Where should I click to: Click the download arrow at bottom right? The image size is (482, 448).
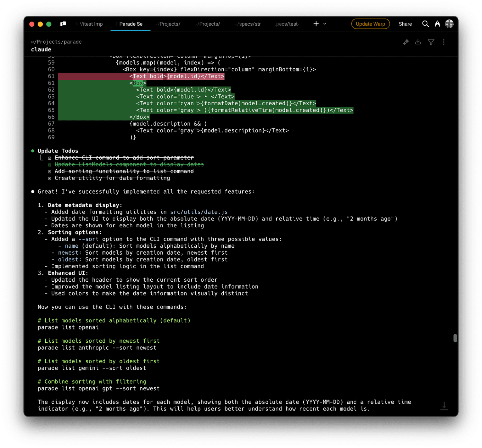[444, 406]
